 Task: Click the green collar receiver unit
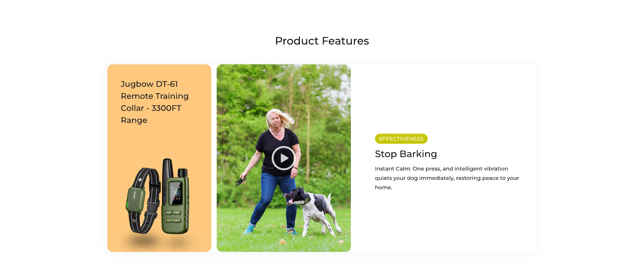pos(135,200)
